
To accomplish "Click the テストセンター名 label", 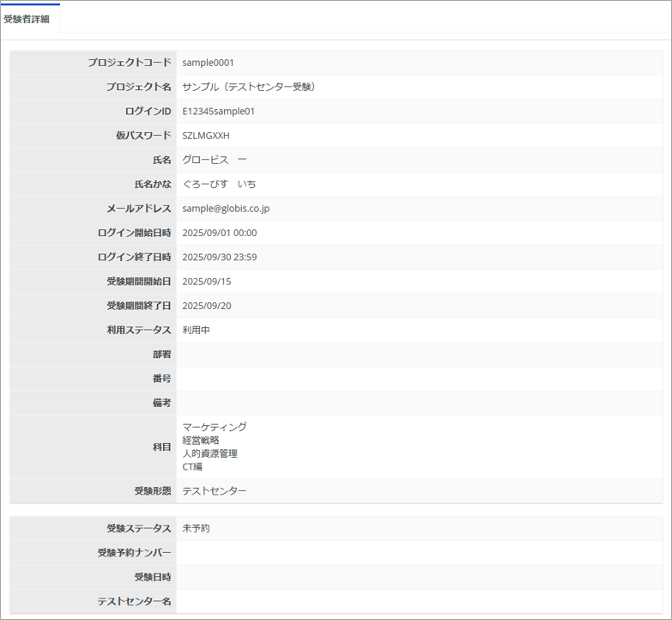I will pyautogui.click(x=134, y=602).
